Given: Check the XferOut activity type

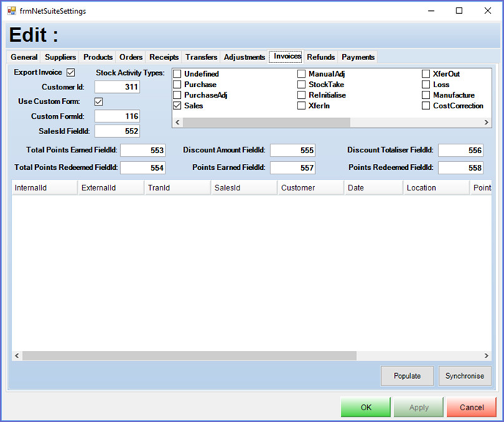Looking at the screenshot, I should coord(426,74).
